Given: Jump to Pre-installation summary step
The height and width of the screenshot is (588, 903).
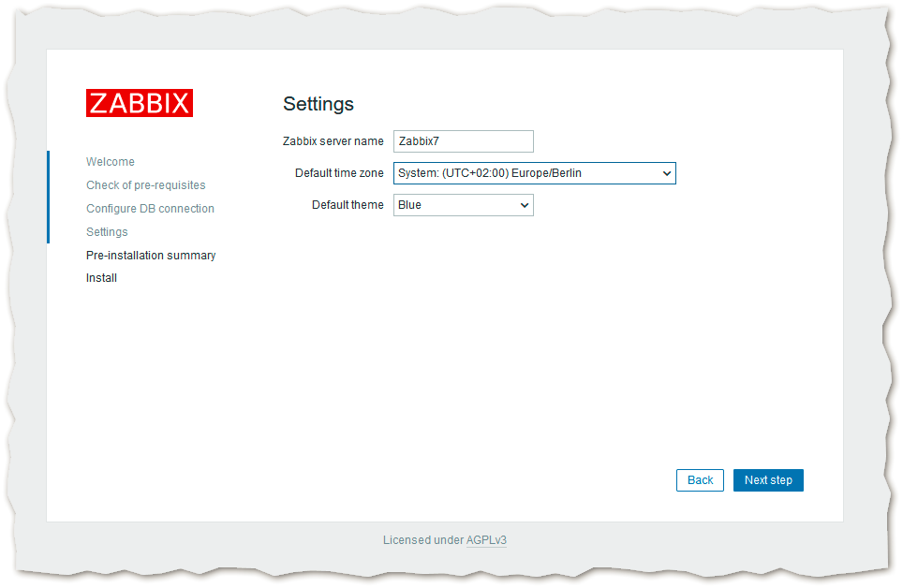Looking at the screenshot, I should click(151, 256).
